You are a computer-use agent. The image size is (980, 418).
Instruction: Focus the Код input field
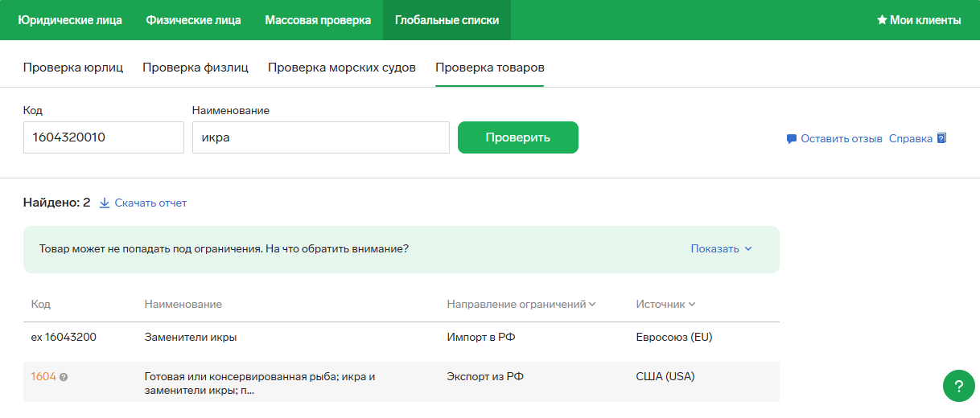coord(104,137)
